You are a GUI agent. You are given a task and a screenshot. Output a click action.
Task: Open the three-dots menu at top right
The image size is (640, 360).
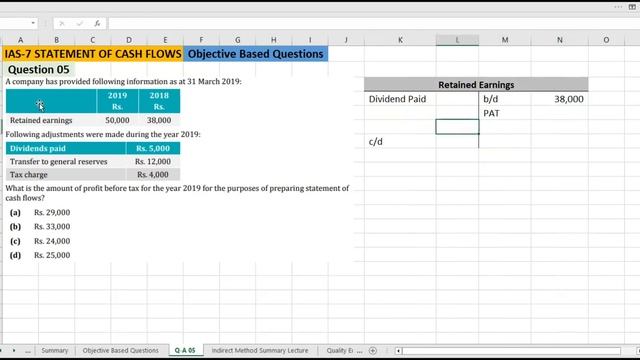[x=618, y=7]
